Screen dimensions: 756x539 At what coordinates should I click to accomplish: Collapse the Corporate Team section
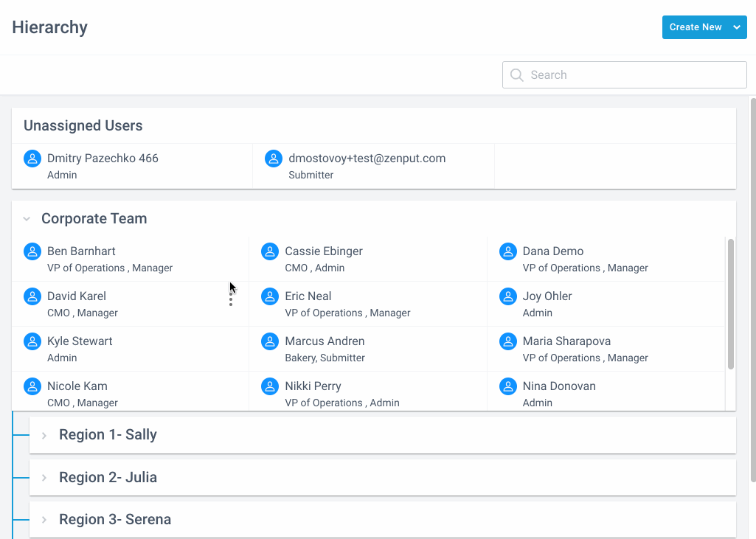[x=27, y=218]
